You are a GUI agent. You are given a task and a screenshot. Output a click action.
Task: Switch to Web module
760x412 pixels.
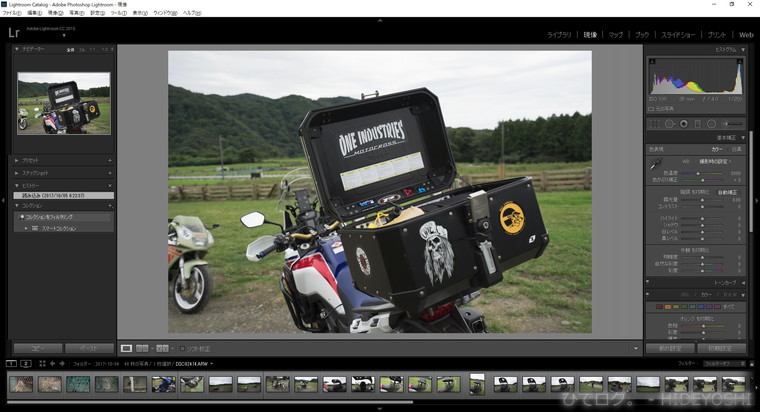(x=746, y=35)
